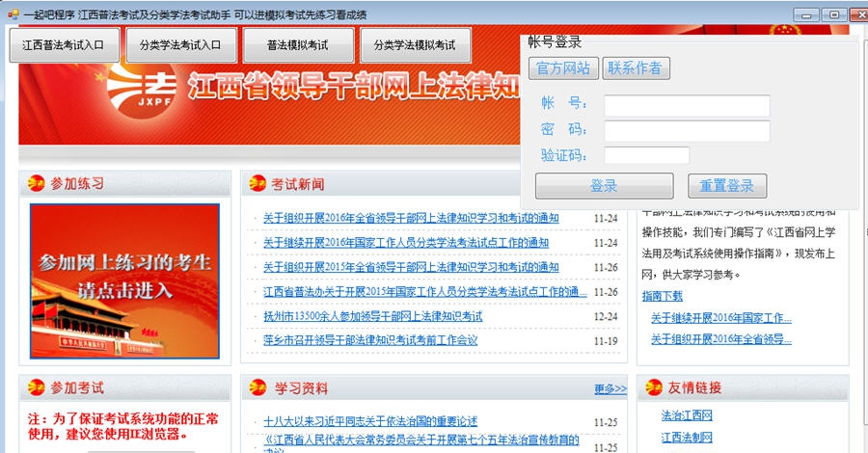Open the 法治江西网 friendly link
The width and height of the screenshot is (868, 453).
click(x=687, y=415)
